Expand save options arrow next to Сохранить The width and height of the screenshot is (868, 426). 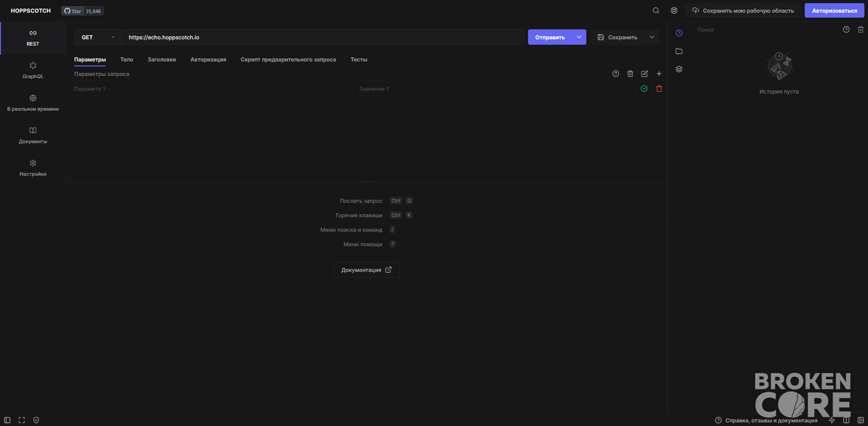[x=651, y=37]
